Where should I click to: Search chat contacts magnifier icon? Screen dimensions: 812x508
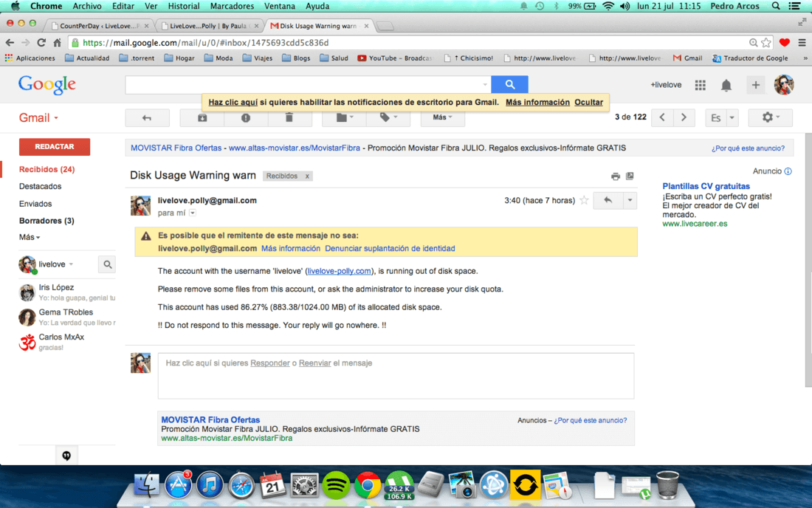(x=107, y=264)
